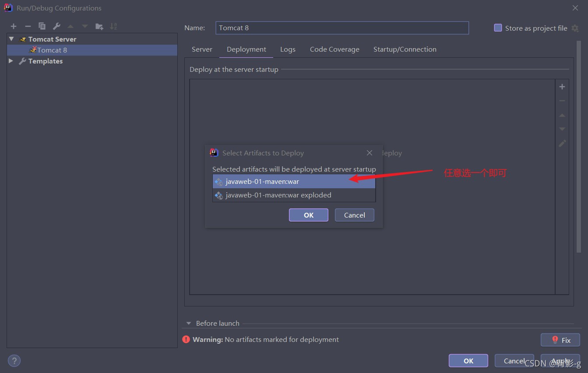The height and width of the screenshot is (373, 588).
Task: Open edit templates wrench icon
Action: [56, 26]
